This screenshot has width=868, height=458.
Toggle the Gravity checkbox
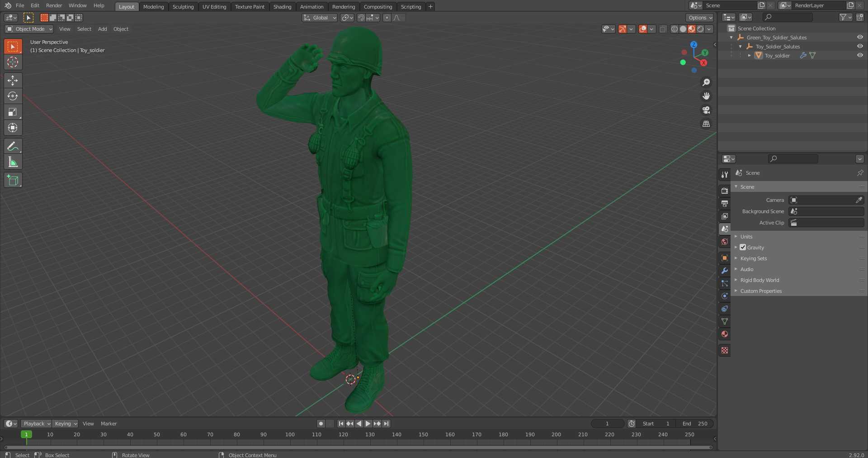pos(743,247)
